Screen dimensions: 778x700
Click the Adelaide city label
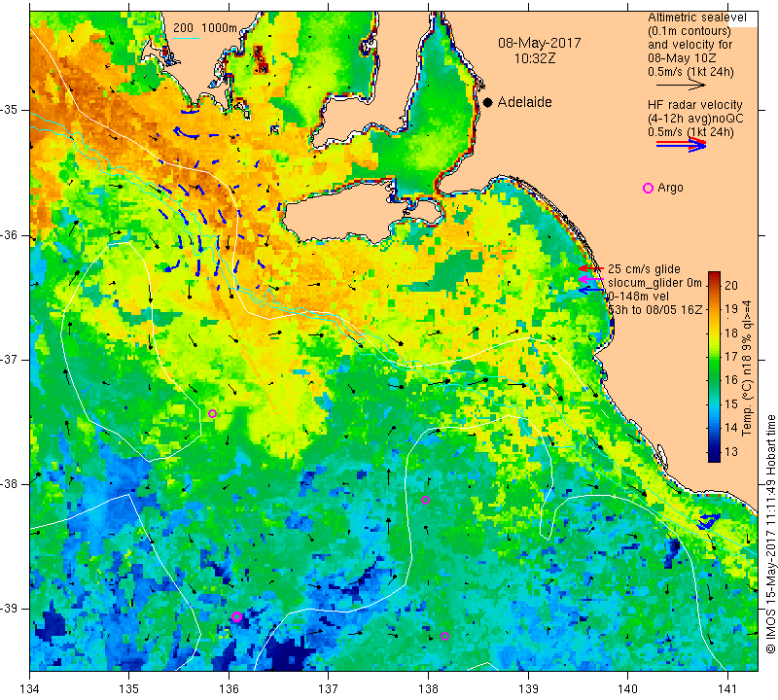pyautogui.click(x=524, y=102)
